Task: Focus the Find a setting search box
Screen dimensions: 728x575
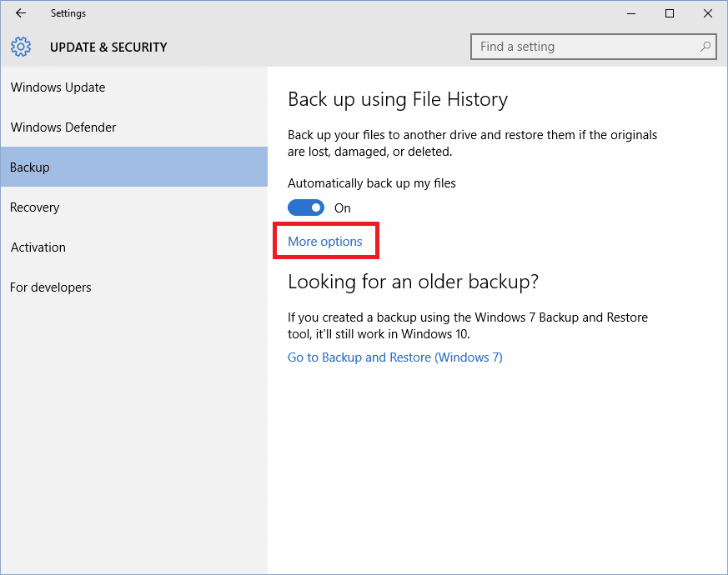Action: 584,47
